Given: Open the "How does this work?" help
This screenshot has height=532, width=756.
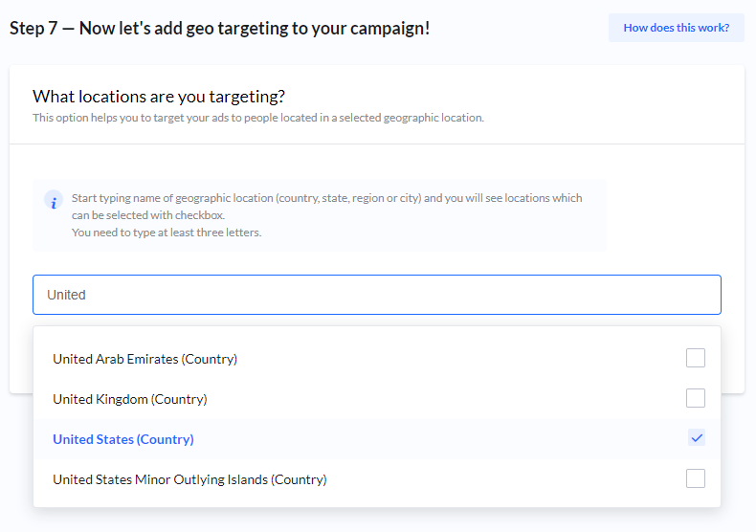Looking at the screenshot, I should click(x=676, y=28).
